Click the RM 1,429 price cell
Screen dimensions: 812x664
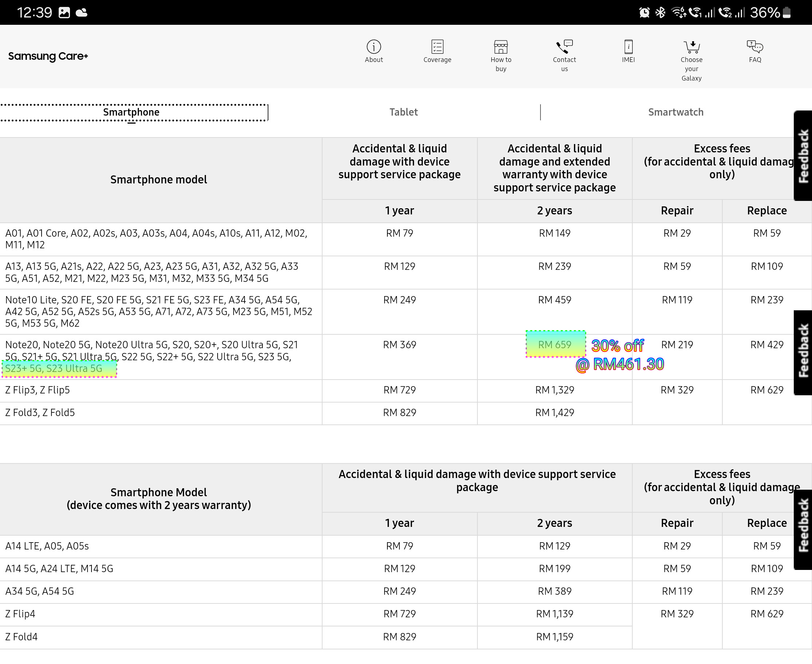coord(554,413)
